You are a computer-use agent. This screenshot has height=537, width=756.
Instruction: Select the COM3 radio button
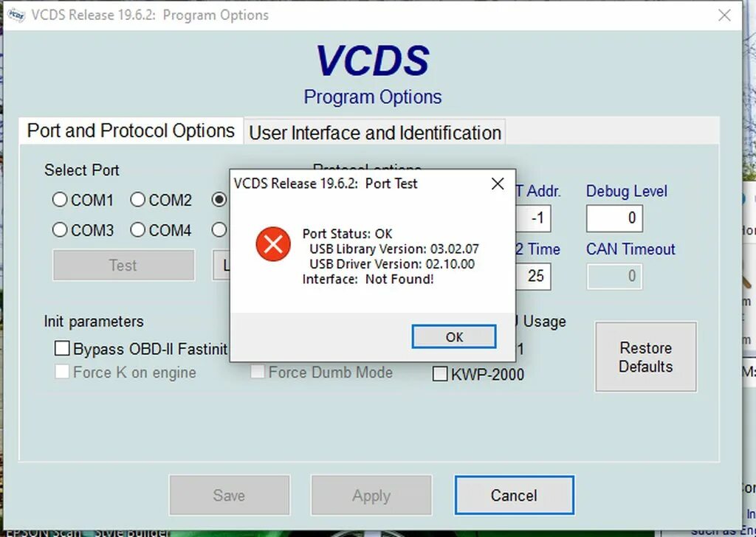(59, 229)
